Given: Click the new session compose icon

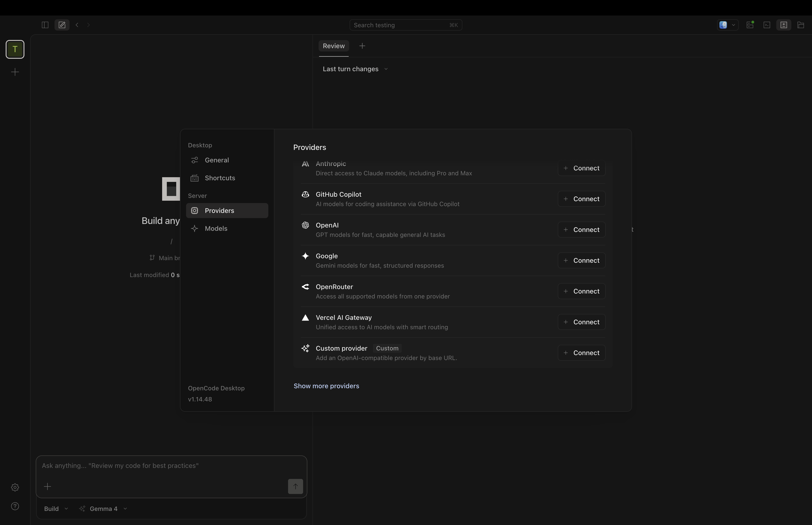Looking at the screenshot, I should pyautogui.click(x=62, y=25).
